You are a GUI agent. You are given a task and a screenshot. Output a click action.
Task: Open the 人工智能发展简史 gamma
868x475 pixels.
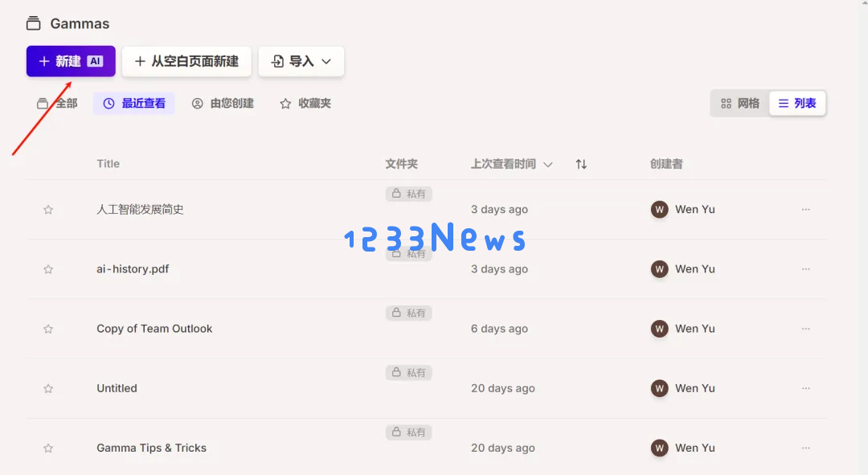140,209
